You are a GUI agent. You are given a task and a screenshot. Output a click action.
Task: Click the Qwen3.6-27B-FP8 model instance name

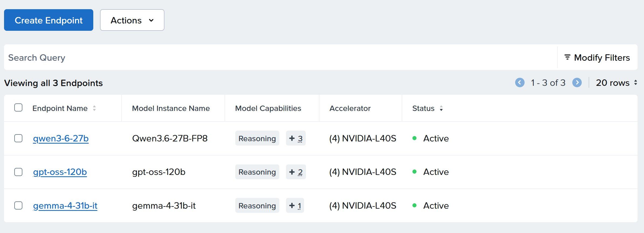(x=170, y=138)
